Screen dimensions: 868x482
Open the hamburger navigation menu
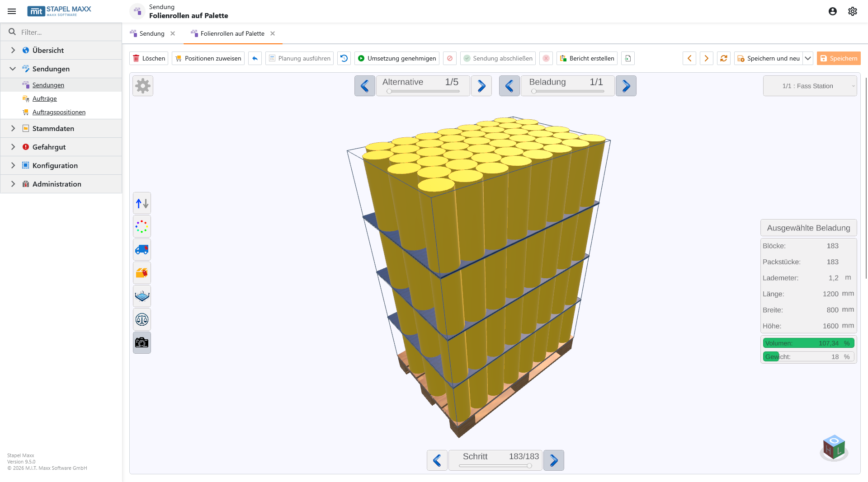[12, 11]
